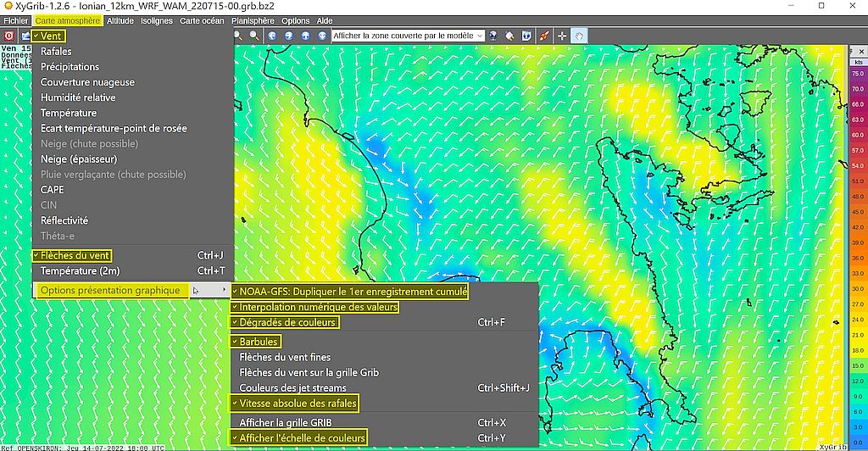
Task: Choose Couverture nuageuse entry
Action: point(87,82)
